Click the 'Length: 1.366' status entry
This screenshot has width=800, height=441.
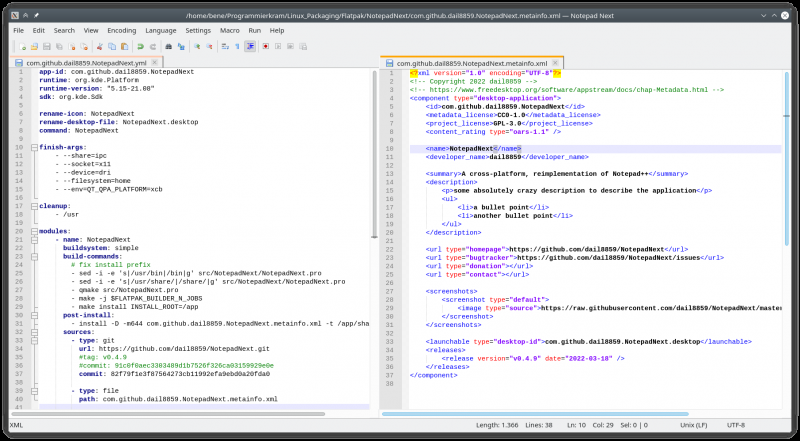point(497,425)
